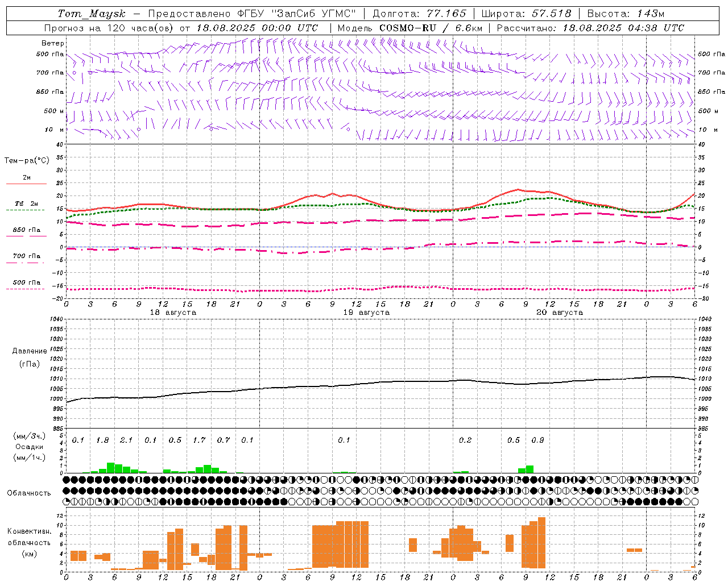Viewport: 728px width, 582px height.
Task: Click the 18 августа date label
Action: click(x=173, y=313)
